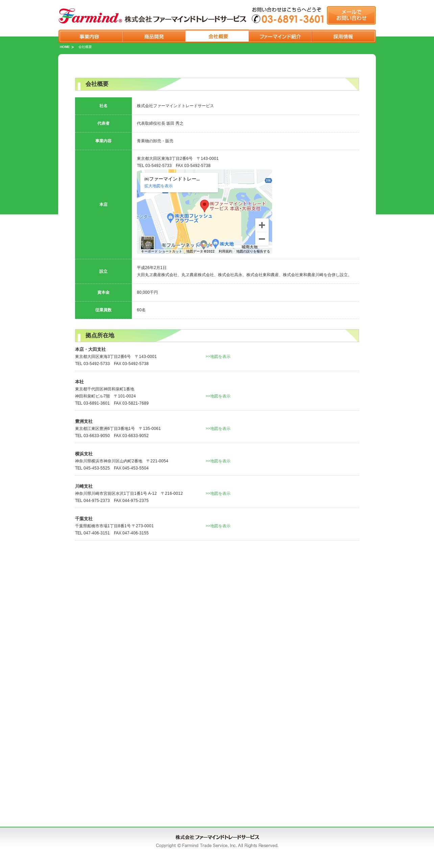This screenshot has width=434, height=868.
Task: Click 代表取締役社長 坂田 秀之 text
Action: pyautogui.click(x=160, y=123)
